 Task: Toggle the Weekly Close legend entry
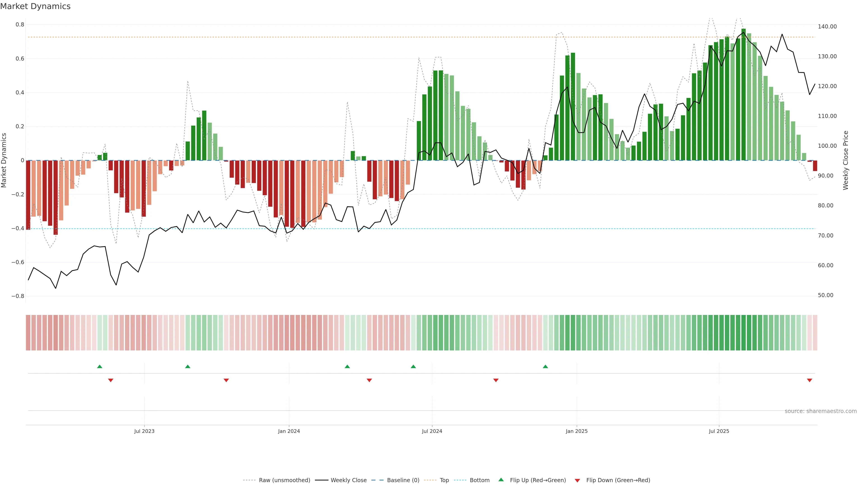pyautogui.click(x=348, y=480)
